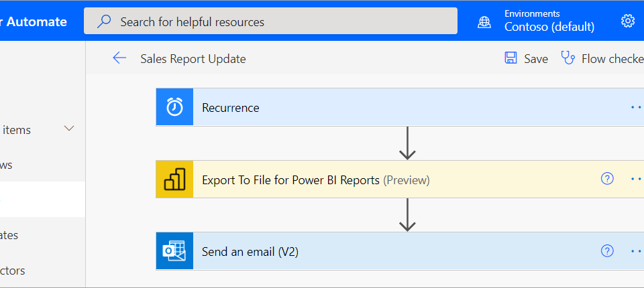Screen dimensions: 644x288
Task: Open more options menu on Export step
Action: [636, 179]
